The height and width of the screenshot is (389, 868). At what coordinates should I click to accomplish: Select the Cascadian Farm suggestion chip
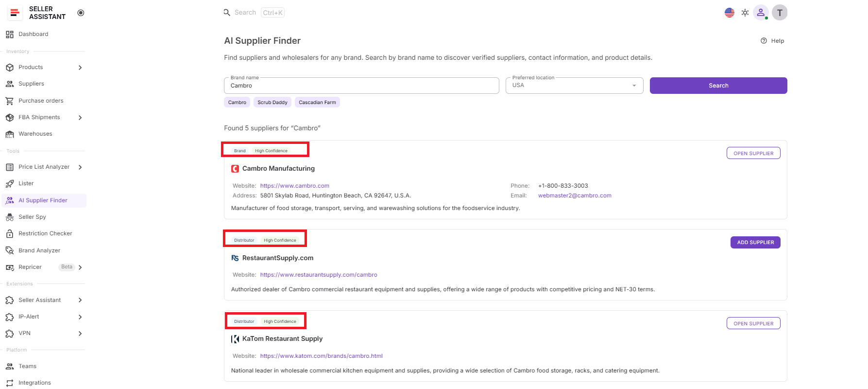tap(317, 102)
